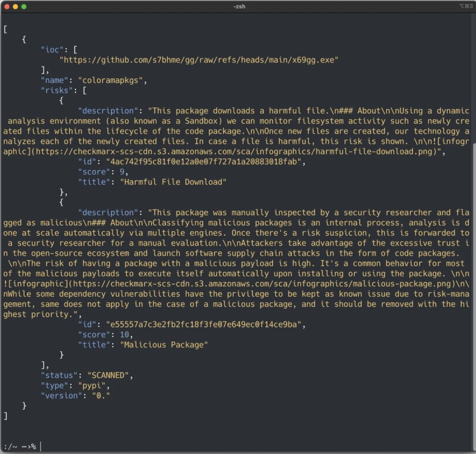Click the "SCANNED" status value
The height and width of the screenshot is (454, 476).
click(110, 376)
